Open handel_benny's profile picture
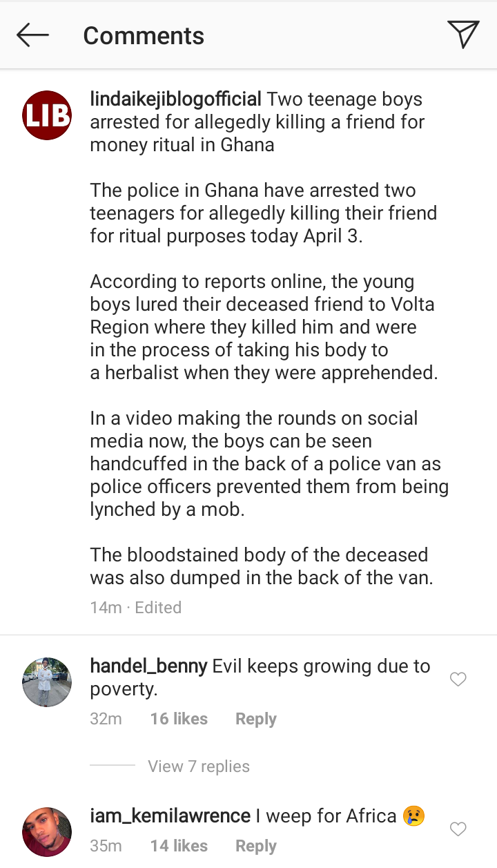Viewport: 497px width, 868px height. (x=47, y=682)
